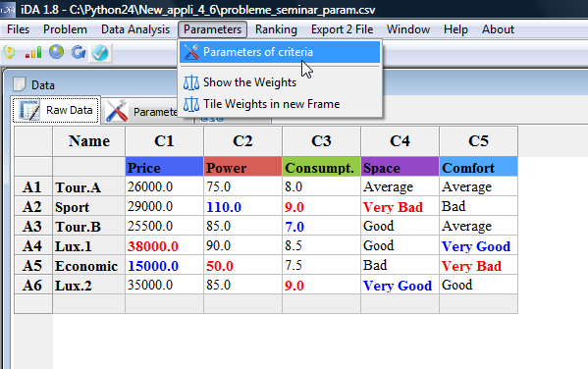The height and width of the screenshot is (369, 588).
Task: Click the tools icon beside Parameters of criteria
Action: click(x=191, y=52)
